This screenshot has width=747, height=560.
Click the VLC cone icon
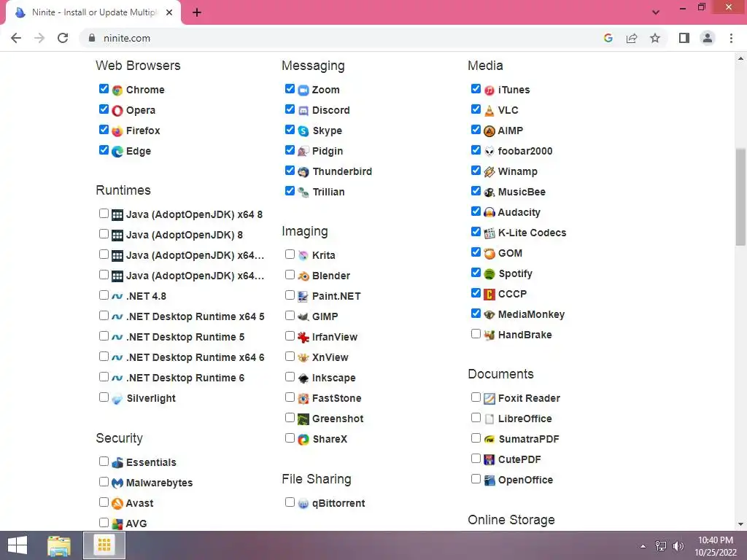(489, 111)
